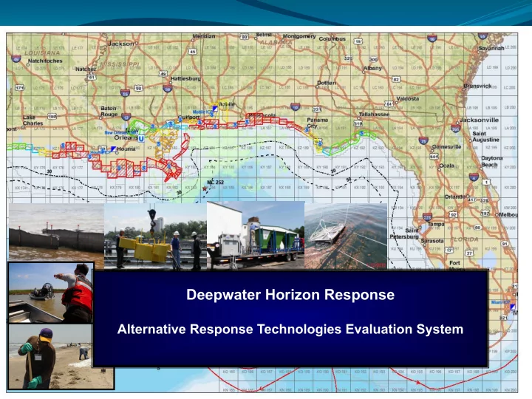Click the Interstate 295 shield at Jacksonville
The width and height of the screenshot is (532, 399).
pos(456,129)
